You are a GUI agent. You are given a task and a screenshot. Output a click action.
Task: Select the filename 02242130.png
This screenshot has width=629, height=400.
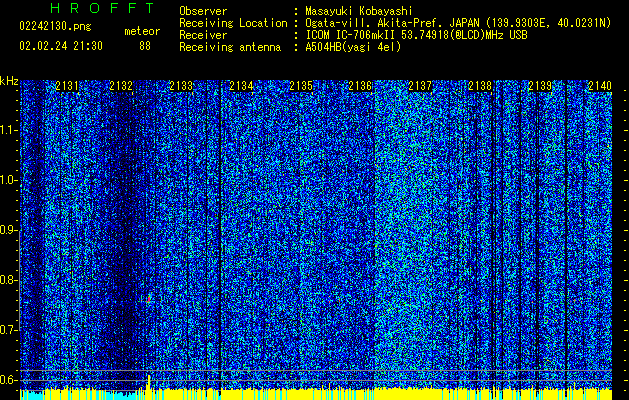point(55,26)
